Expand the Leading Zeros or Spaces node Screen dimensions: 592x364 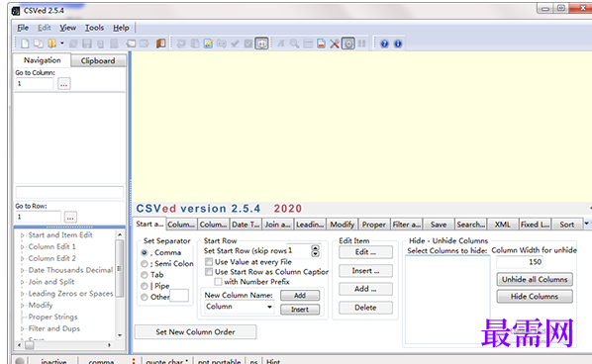[22, 294]
